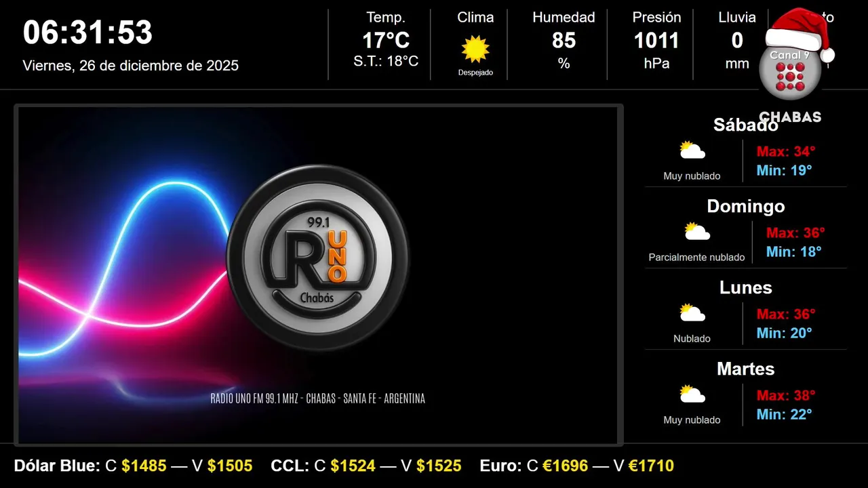Click the Lunes forecast heading

point(746,287)
